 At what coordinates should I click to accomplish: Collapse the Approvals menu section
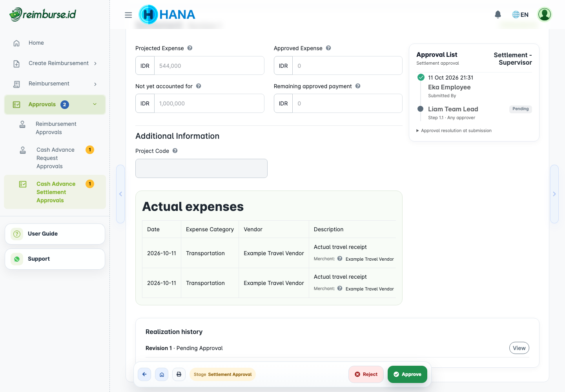click(55, 104)
